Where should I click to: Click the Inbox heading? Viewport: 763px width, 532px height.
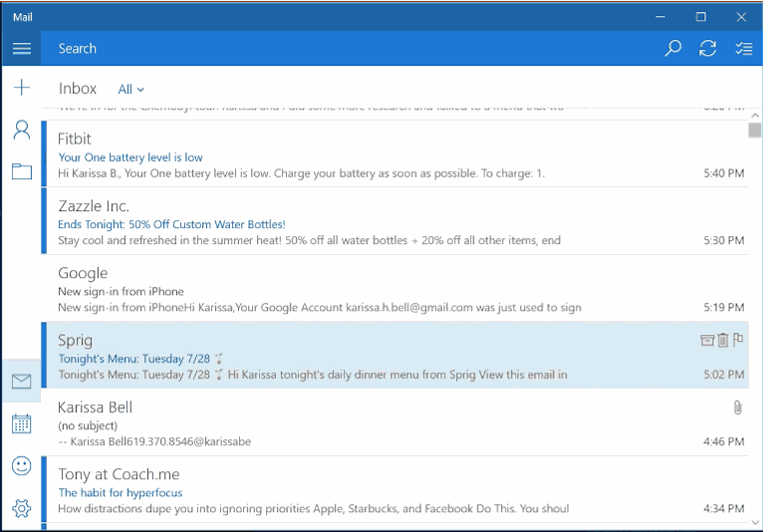78,88
